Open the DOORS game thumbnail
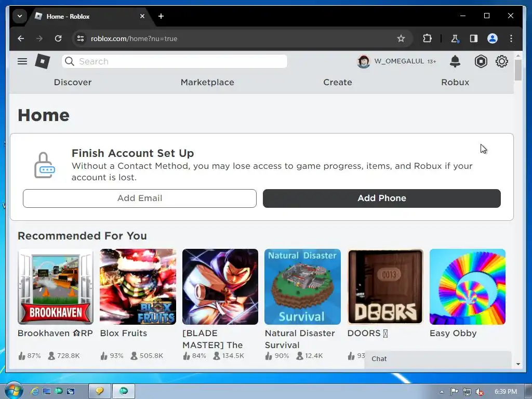532x399 pixels. tap(385, 287)
